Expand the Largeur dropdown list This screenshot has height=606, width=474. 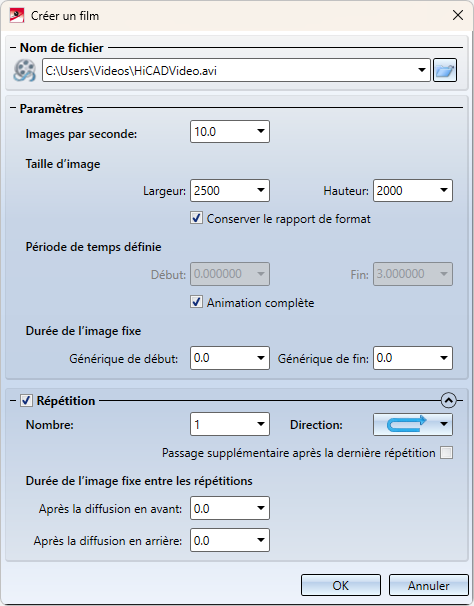coord(261,190)
